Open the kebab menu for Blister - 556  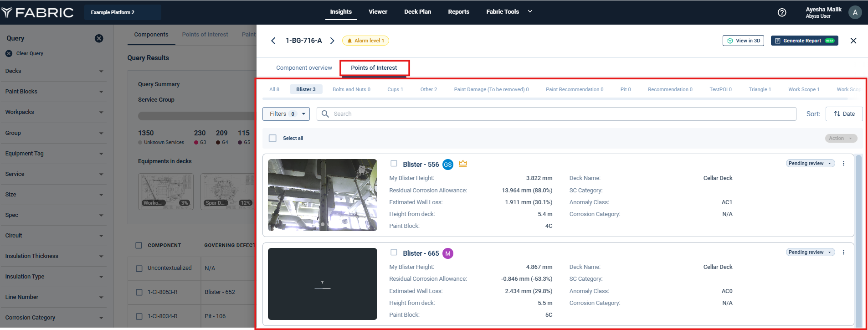843,164
